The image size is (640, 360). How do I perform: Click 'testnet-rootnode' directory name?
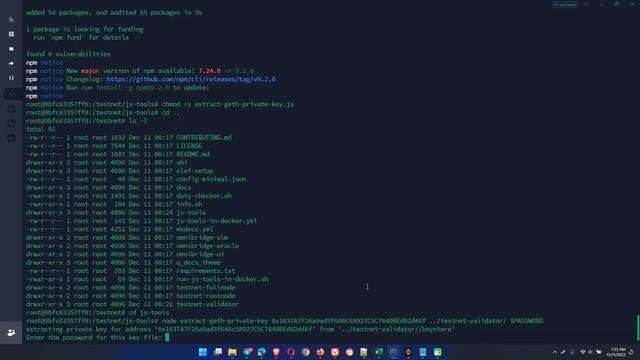pyautogui.click(x=205, y=296)
